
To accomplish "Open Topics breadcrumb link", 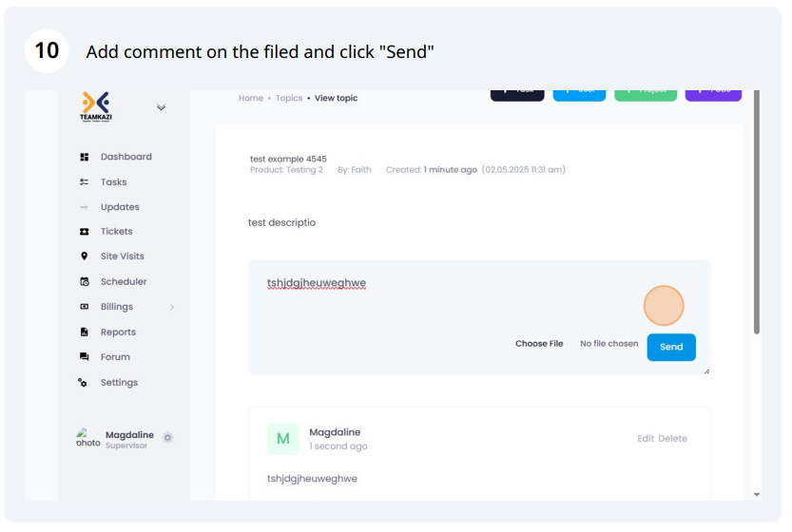I will tap(289, 99).
